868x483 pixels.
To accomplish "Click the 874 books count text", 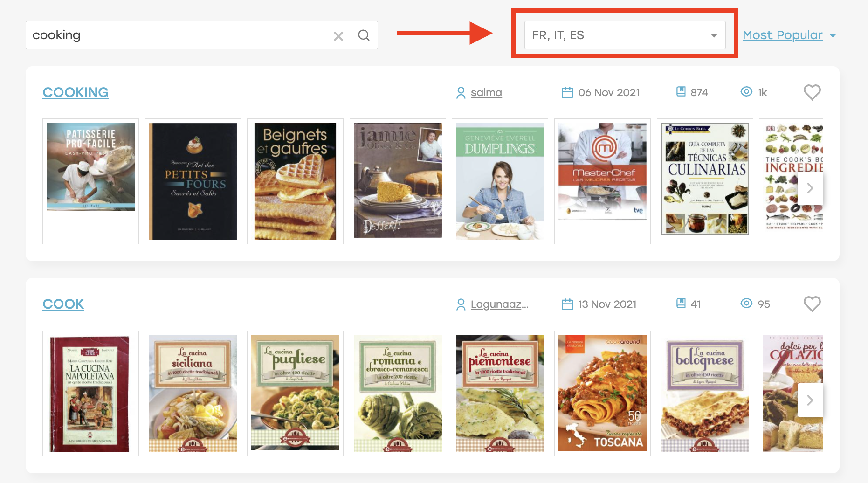I will [699, 92].
